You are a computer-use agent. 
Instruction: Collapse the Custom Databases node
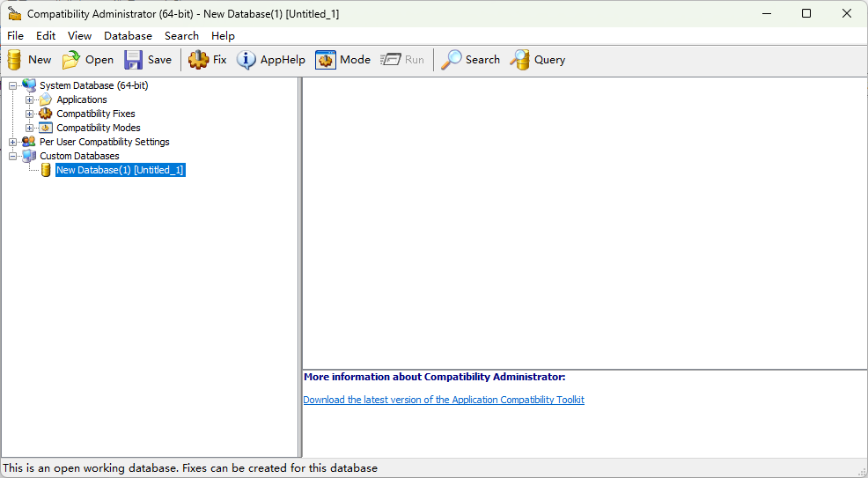[12, 156]
